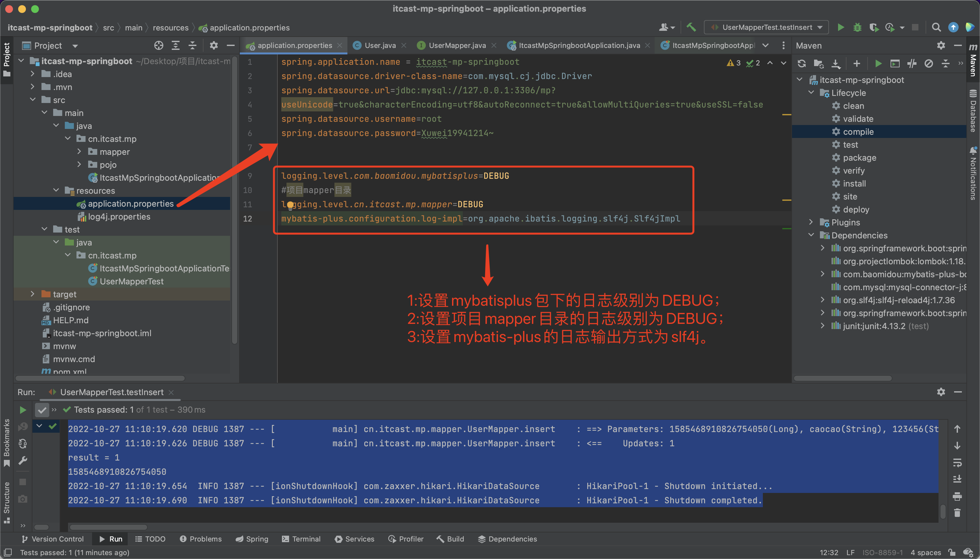Switch to the UserMapper.java editor tab
Viewport: 980px width, 559px height.
[457, 46]
